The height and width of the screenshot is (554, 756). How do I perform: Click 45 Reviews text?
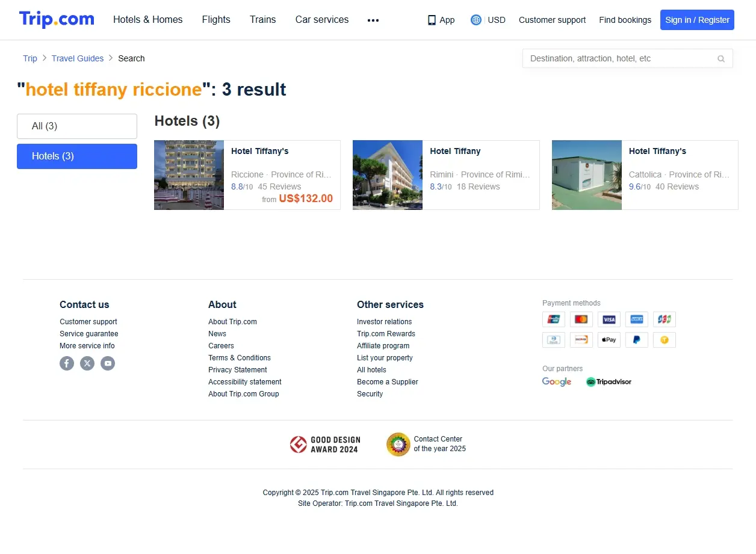tap(279, 186)
